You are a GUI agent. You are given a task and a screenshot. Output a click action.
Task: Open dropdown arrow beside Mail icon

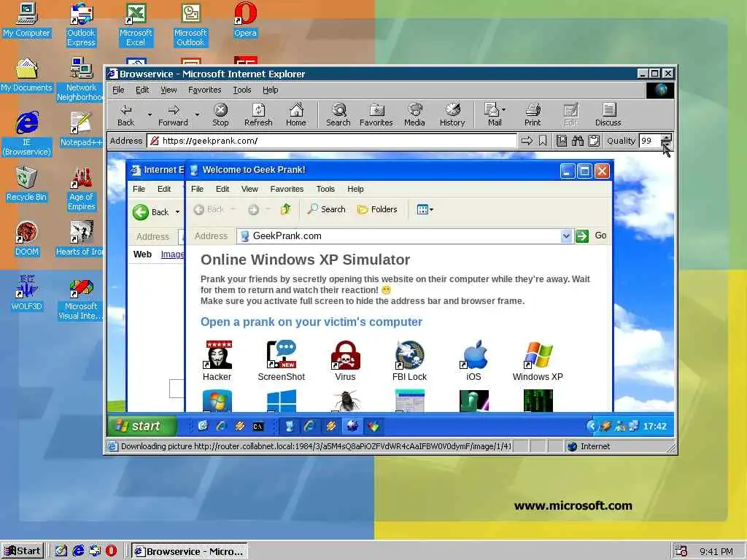[503, 109]
